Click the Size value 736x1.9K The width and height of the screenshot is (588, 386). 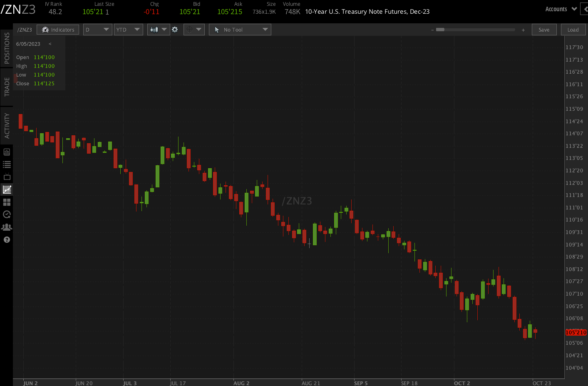264,12
